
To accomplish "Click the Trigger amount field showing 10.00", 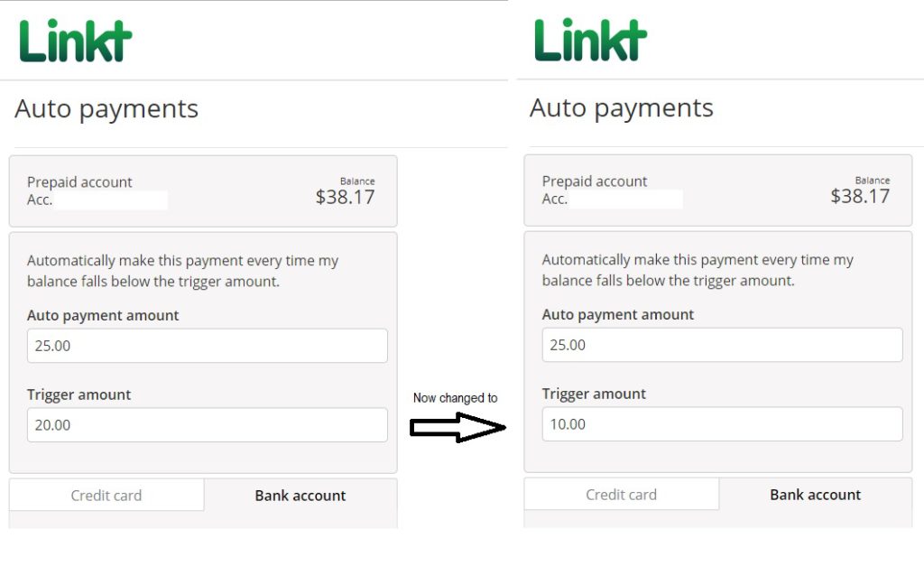I will click(x=722, y=424).
